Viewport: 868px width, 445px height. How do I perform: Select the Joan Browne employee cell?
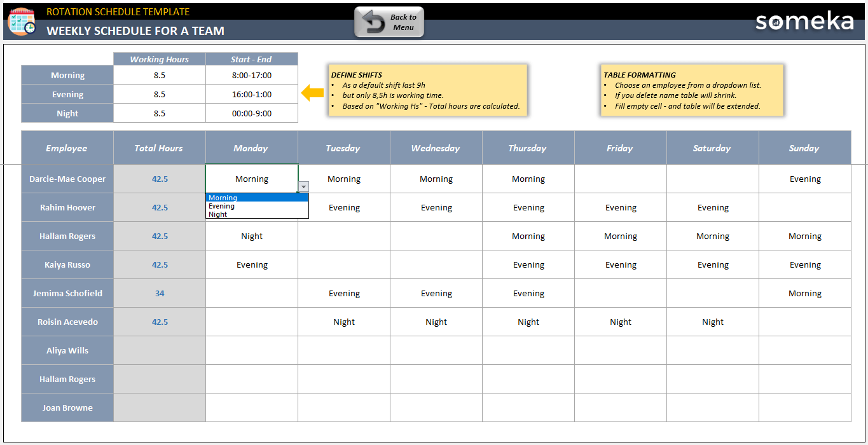[67, 407]
